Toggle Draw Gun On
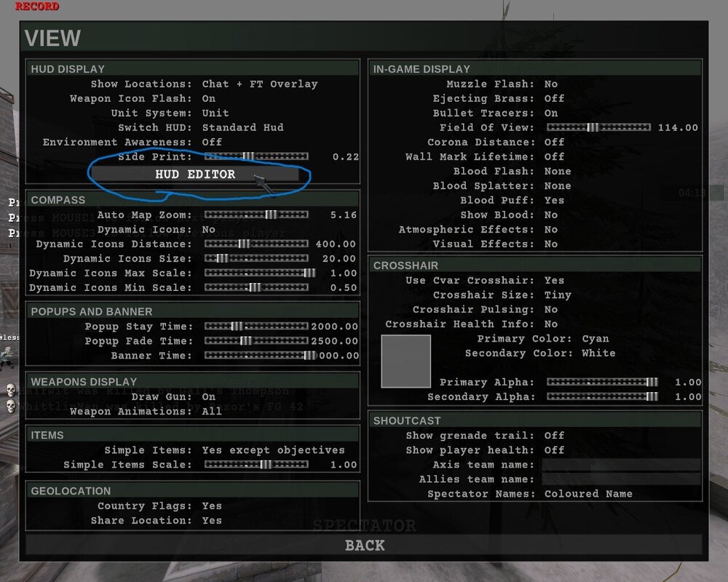The image size is (728, 582). pyautogui.click(x=208, y=396)
